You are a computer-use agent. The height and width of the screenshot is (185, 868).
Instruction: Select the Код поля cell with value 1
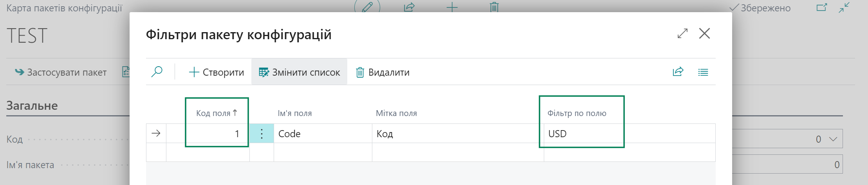(208, 134)
